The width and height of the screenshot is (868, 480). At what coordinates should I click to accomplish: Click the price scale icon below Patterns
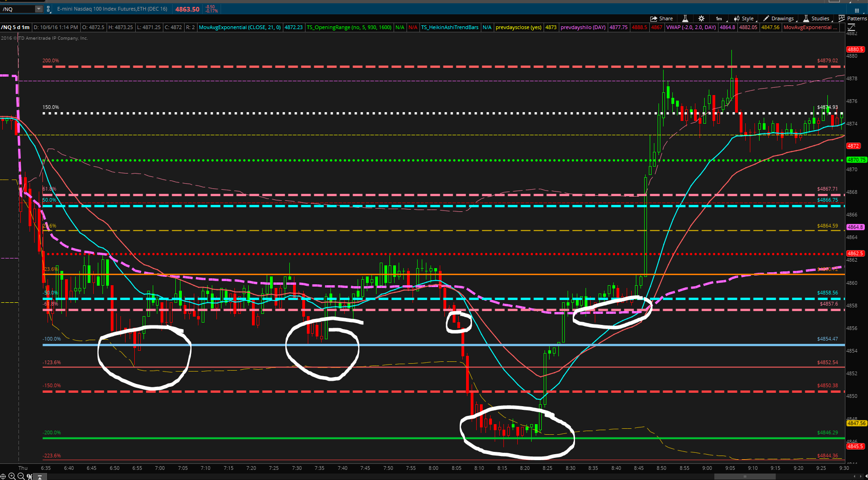point(851,27)
